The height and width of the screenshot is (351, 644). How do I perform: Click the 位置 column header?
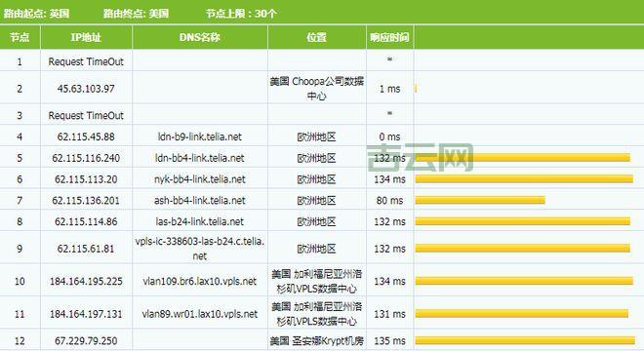317,37
